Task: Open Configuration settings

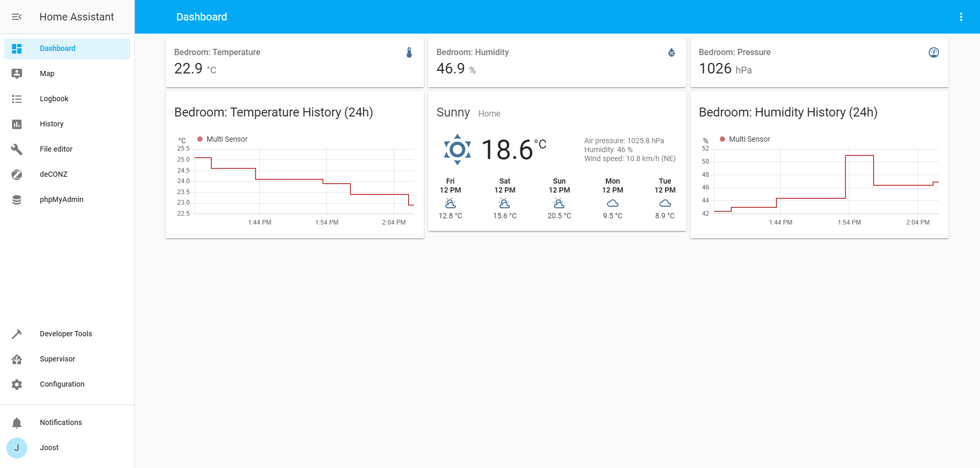Action: [x=62, y=384]
